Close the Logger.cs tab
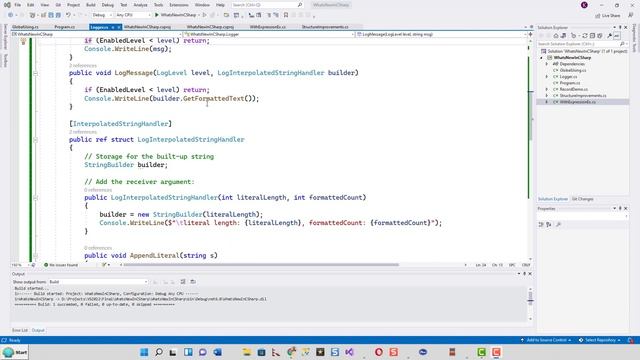 pyautogui.click(x=119, y=27)
